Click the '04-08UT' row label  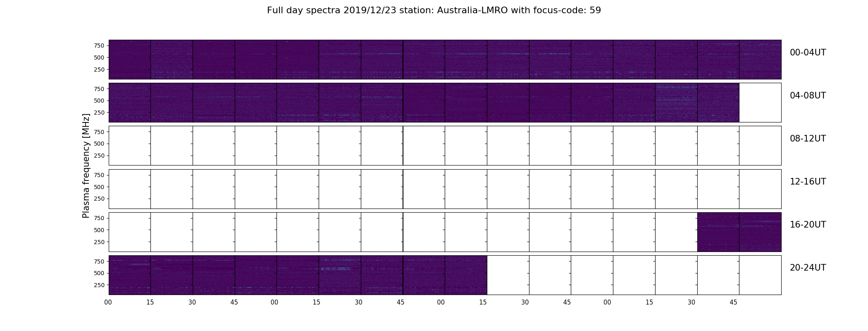tap(808, 96)
